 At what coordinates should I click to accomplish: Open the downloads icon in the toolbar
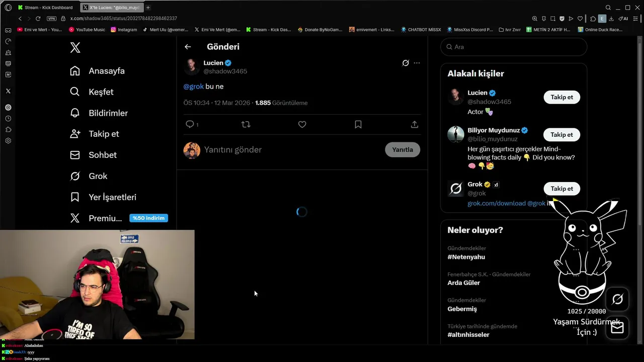(x=611, y=19)
